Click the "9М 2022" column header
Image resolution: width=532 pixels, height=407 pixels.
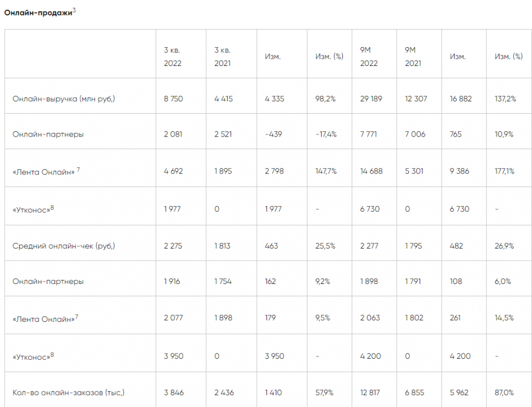(x=369, y=57)
